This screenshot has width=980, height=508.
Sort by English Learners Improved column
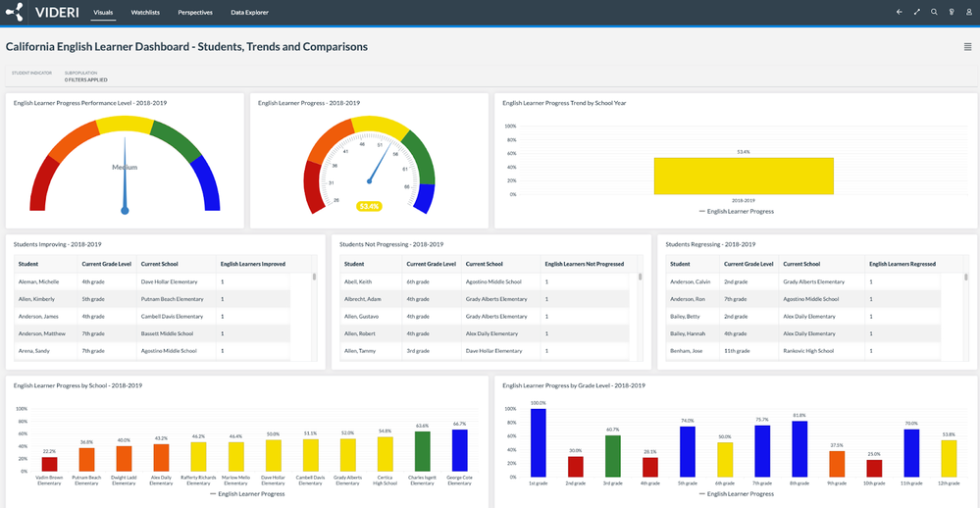coord(252,264)
